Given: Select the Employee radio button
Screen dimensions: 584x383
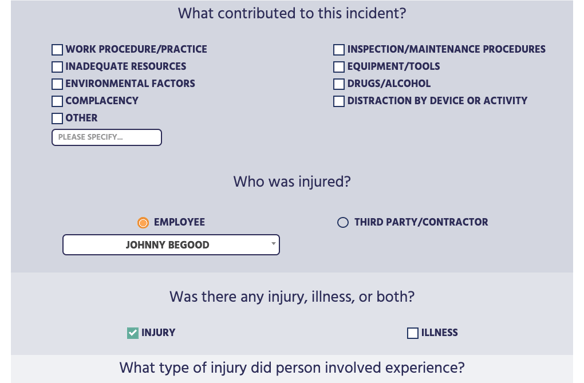Looking at the screenshot, I should pos(143,222).
